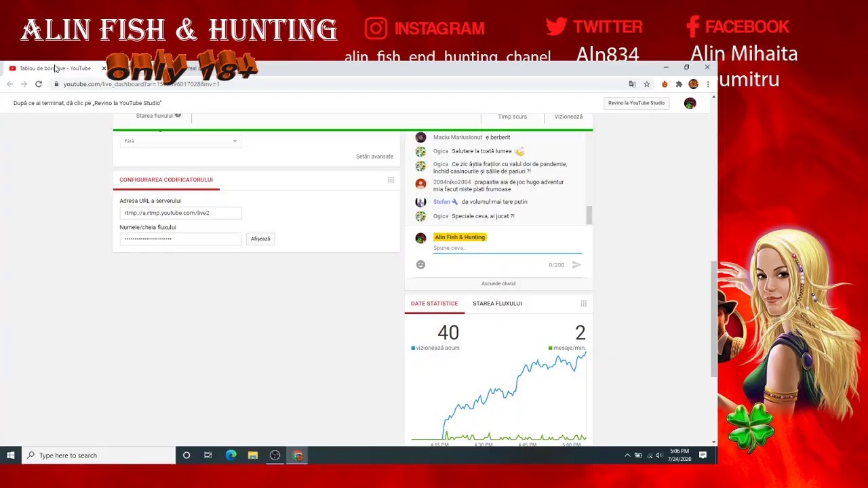Click the Windows taskbar search box

[x=98, y=455]
